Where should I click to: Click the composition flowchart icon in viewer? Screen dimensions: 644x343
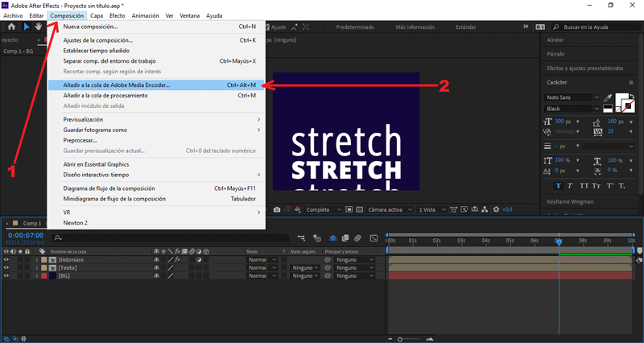pyautogui.click(x=485, y=209)
